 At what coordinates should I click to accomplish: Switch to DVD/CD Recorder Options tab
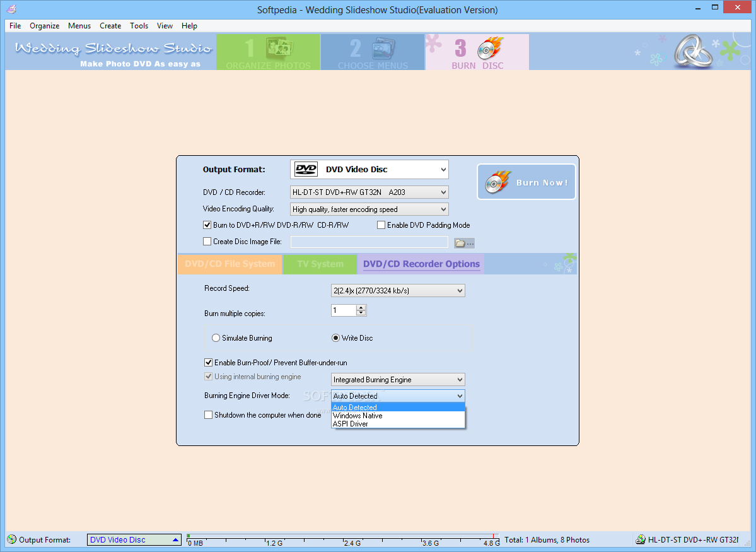(421, 264)
